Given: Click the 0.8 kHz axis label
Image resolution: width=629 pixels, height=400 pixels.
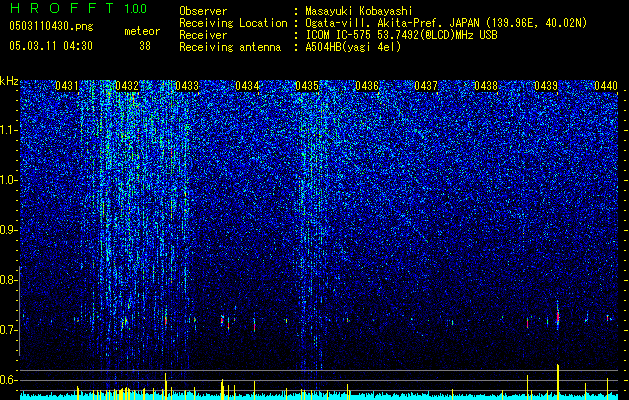Looking at the screenshot, I should [x=9, y=280].
